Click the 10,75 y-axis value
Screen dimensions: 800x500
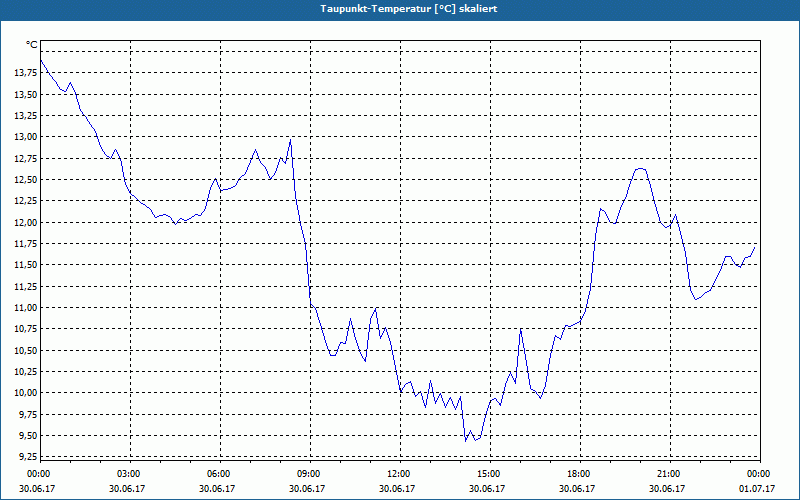[26, 329]
